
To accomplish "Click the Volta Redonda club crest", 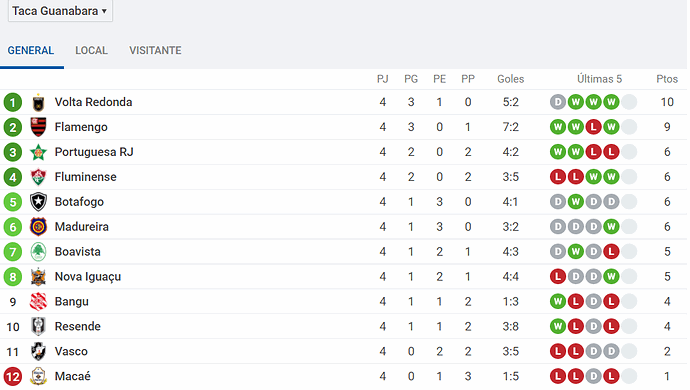I will pos(38,102).
